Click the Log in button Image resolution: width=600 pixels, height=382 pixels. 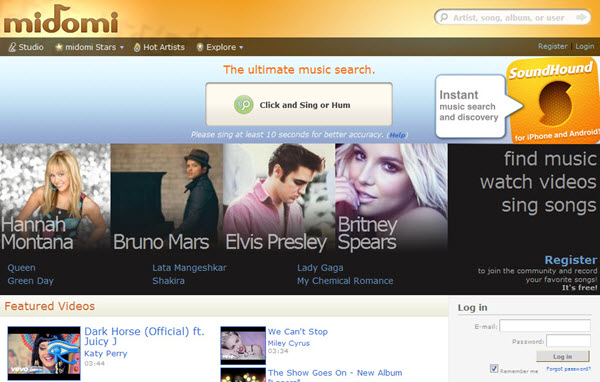tap(562, 356)
